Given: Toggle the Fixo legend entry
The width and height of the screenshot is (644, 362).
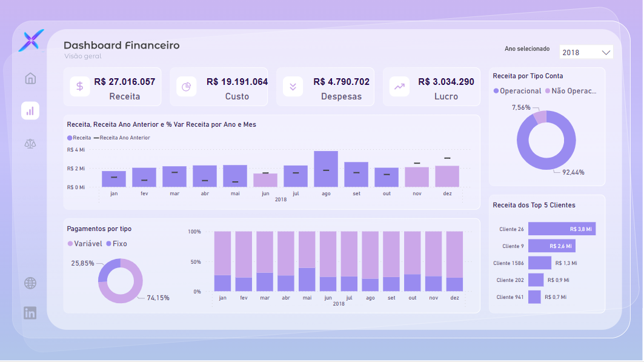Looking at the screenshot, I should 116,244.
